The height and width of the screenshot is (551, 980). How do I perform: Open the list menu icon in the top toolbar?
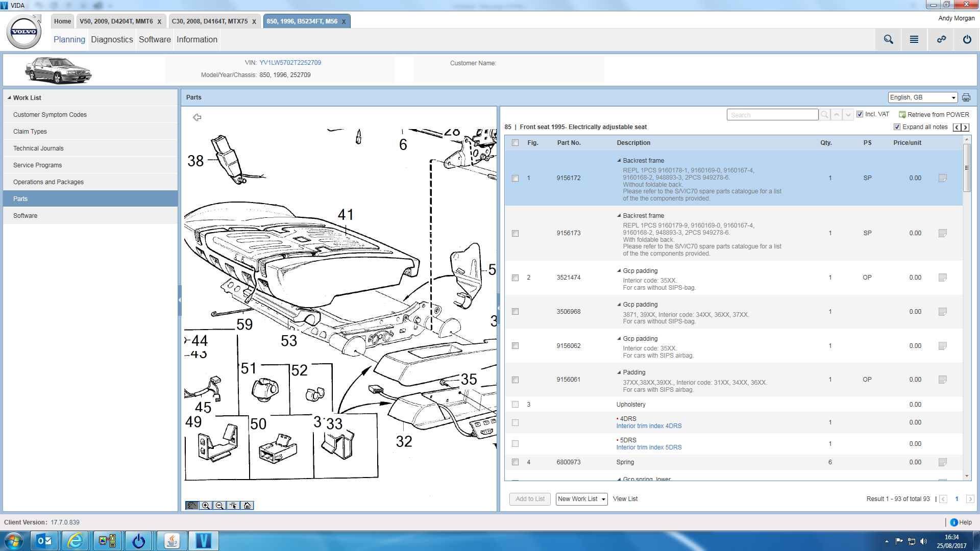[914, 39]
